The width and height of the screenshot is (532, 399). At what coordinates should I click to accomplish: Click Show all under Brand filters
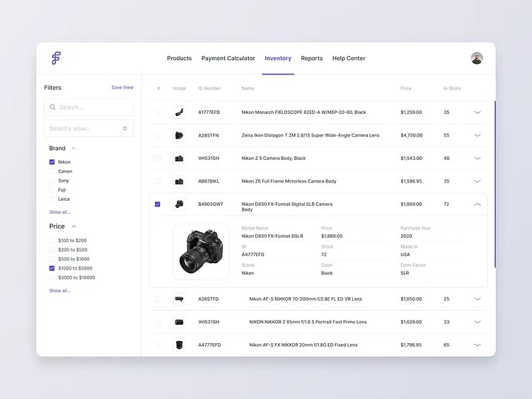(59, 212)
